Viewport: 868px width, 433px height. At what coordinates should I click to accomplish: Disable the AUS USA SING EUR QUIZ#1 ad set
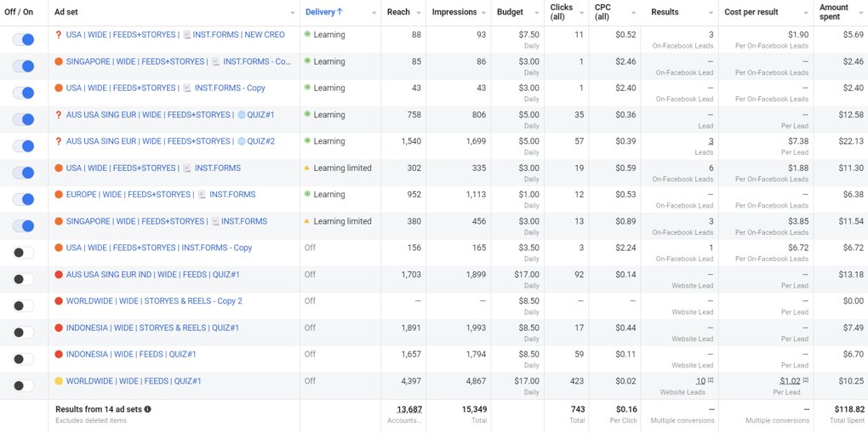(24, 119)
